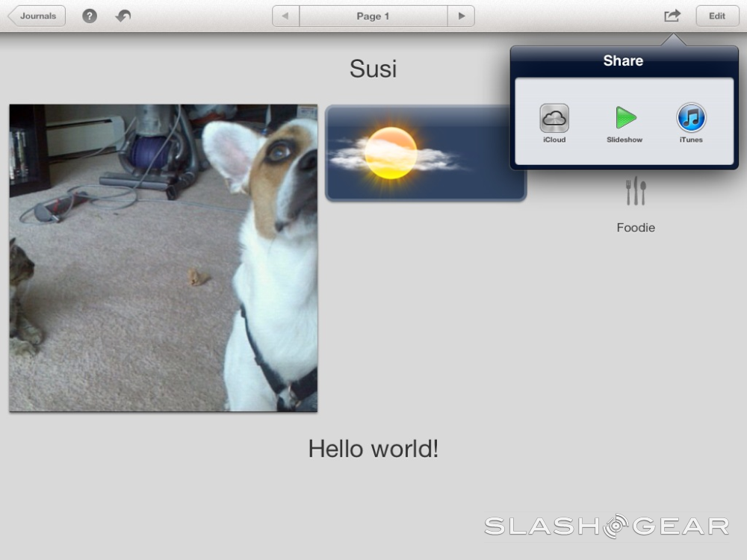Open the help question mark icon
This screenshot has height=560, width=747.
90,16
